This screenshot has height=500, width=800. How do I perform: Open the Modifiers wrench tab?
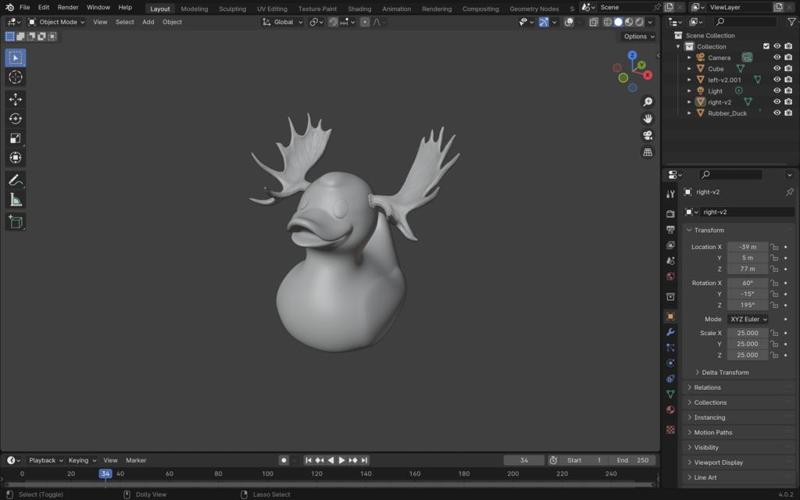(x=670, y=332)
